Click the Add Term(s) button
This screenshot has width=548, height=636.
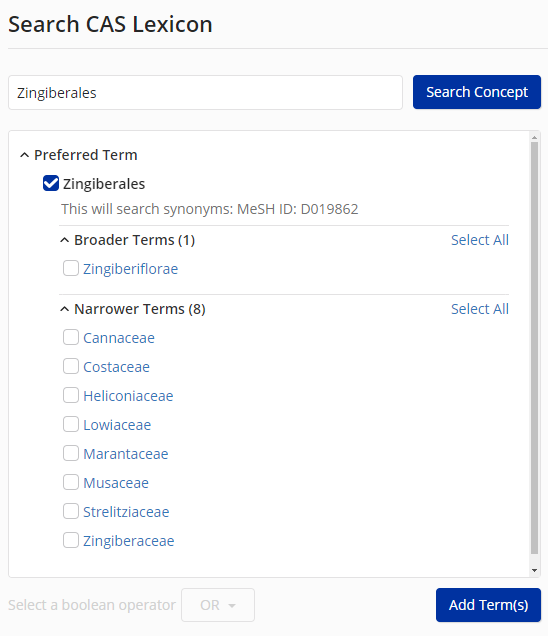(x=488, y=605)
